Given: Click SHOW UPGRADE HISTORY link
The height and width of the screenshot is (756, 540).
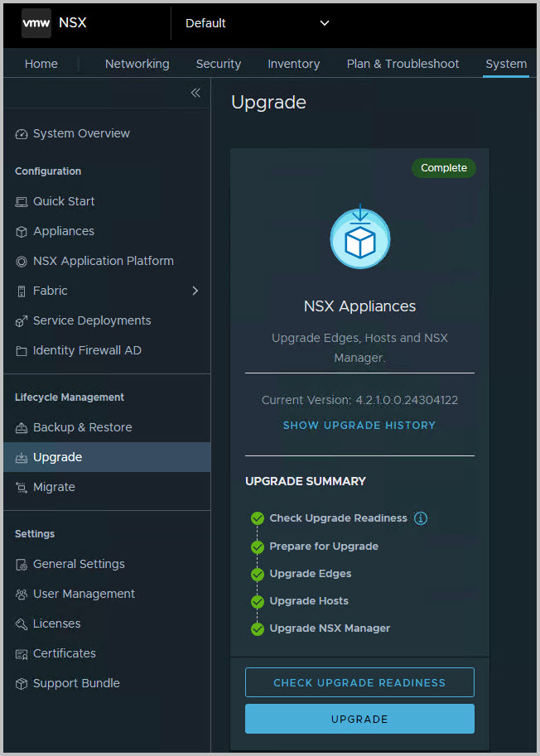Looking at the screenshot, I should point(359,426).
